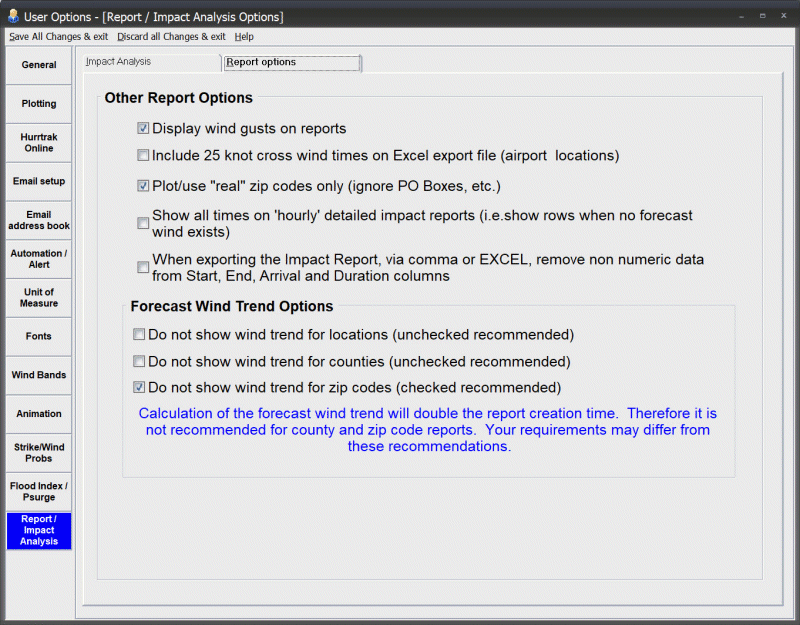Viewport: 800px width, 625px height.
Task: Click the User Options app icon in title bar
Action: (13, 16)
